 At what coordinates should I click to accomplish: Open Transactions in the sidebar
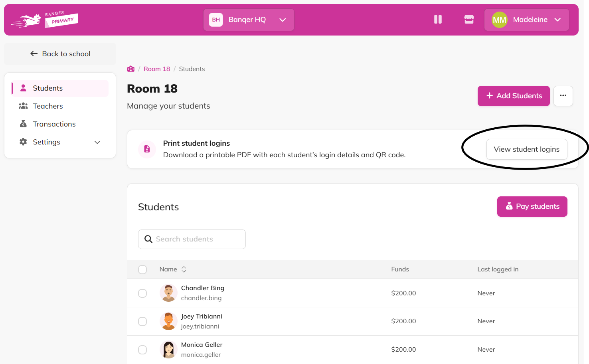[x=60, y=124]
